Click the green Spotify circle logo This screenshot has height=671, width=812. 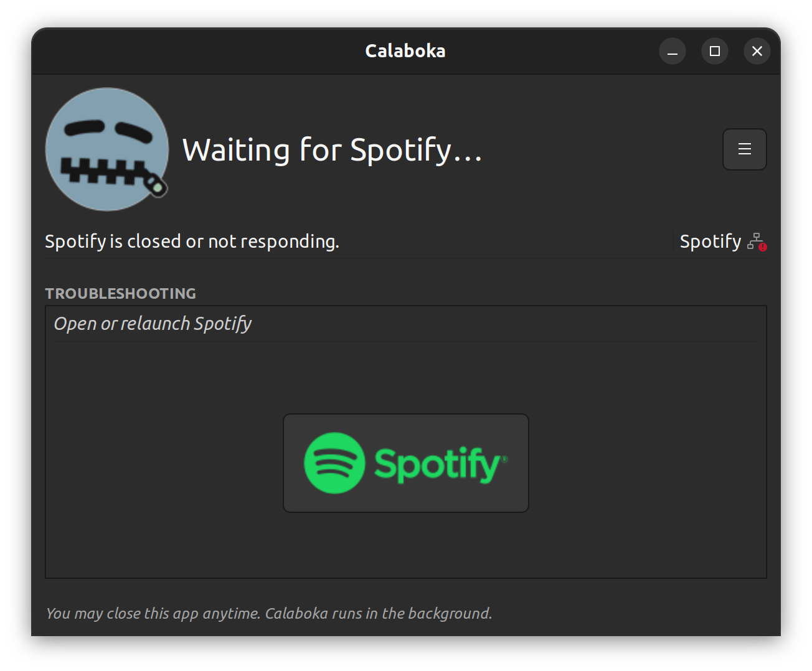pos(334,463)
